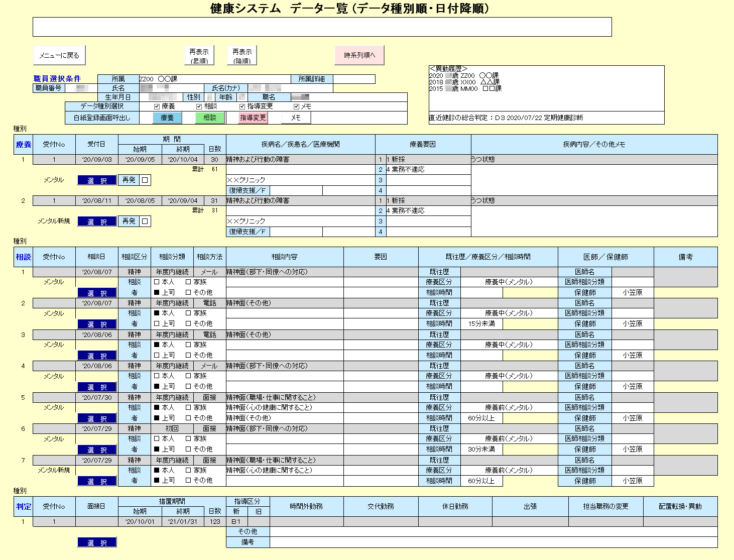
Task: Click the large blank message box at top
Action: click(322, 27)
